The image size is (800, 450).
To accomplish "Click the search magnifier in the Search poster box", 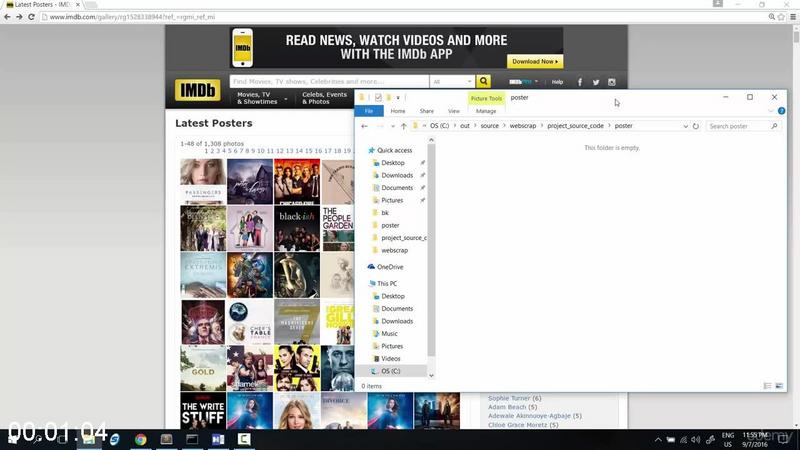I will click(774, 126).
